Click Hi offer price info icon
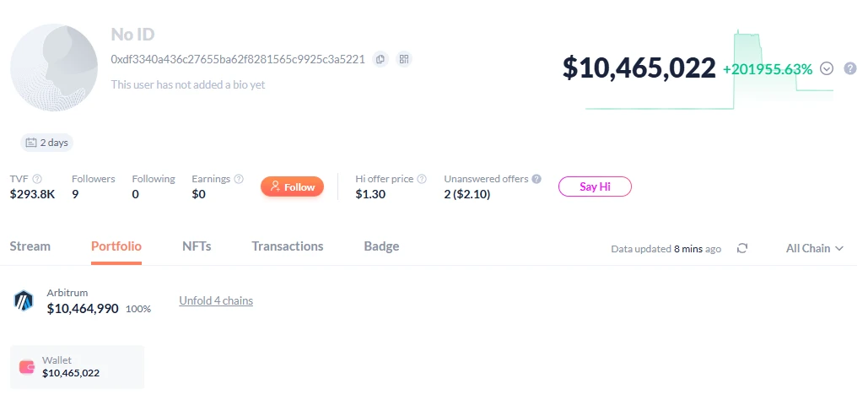The width and height of the screenshot is (868, 400). [422, 179]
